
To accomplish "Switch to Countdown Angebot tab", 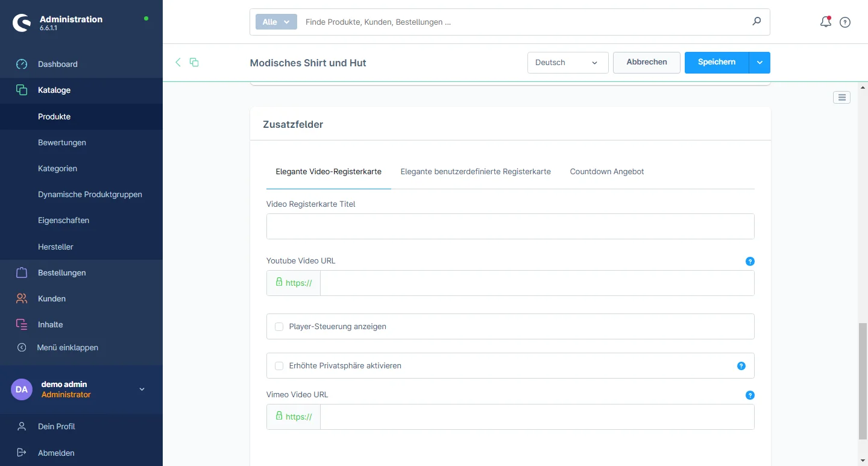I will click(606, 172).
